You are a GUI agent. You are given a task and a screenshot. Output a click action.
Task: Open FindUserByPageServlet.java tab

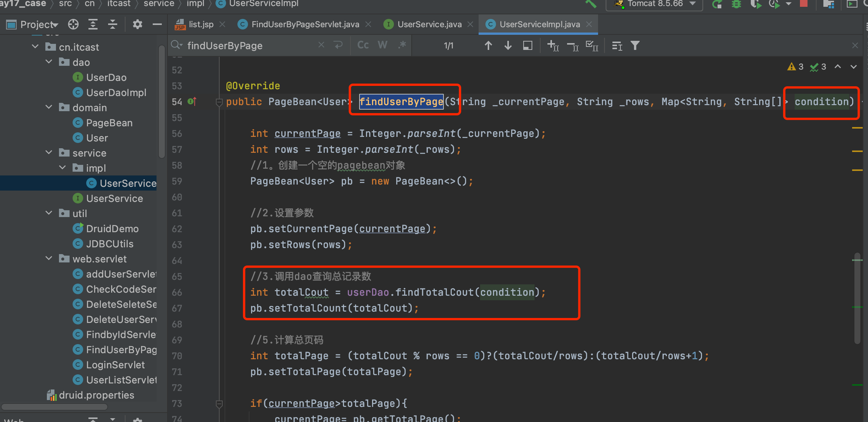tap(303, 24)
